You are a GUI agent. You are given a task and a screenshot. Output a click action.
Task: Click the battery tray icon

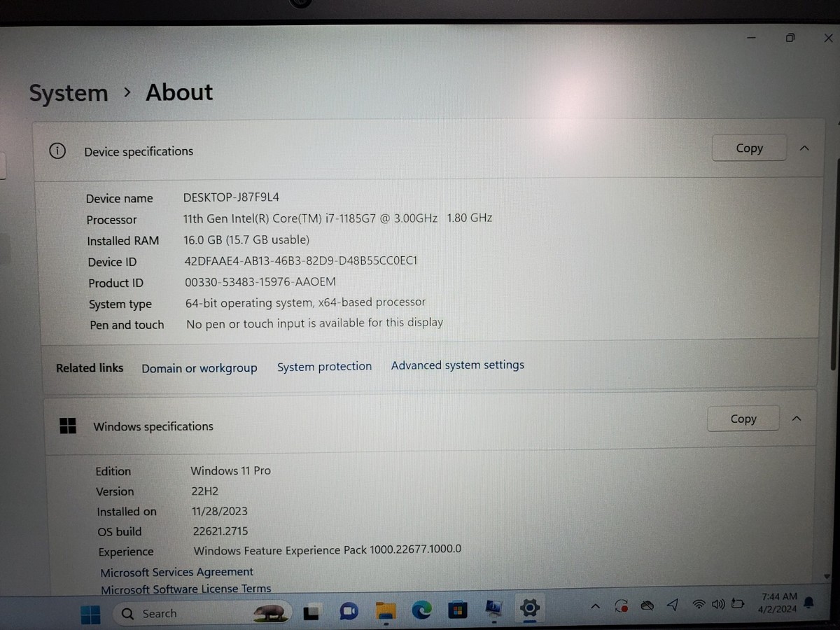pos(738,603)
